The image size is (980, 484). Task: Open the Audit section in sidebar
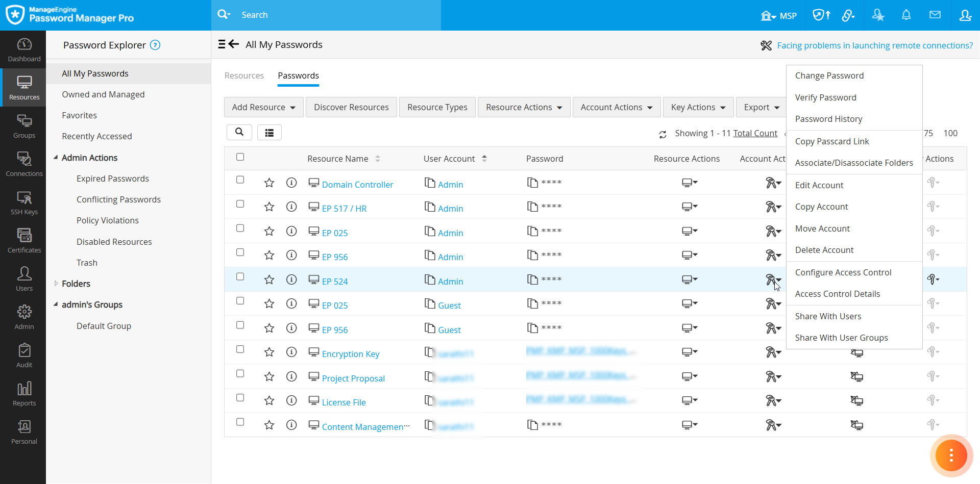coord(23,355)
